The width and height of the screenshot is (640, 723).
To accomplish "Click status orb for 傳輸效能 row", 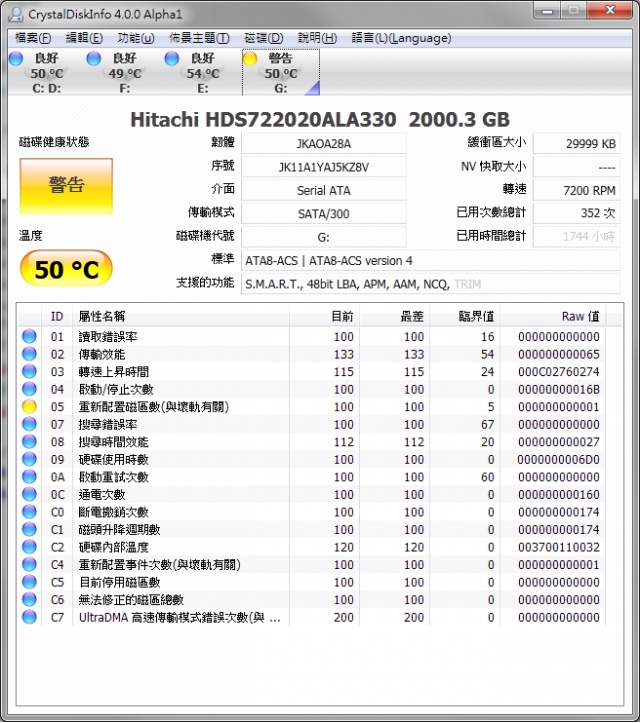I will pos(29,354).
